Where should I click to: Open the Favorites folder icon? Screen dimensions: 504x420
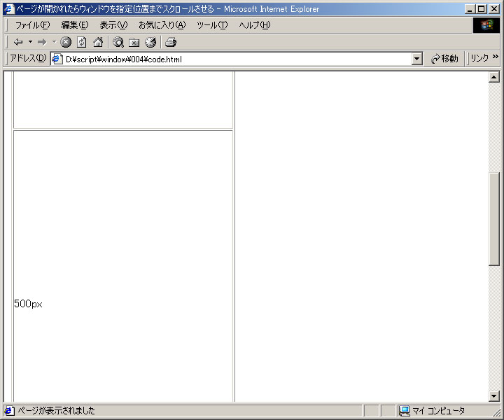134,42
